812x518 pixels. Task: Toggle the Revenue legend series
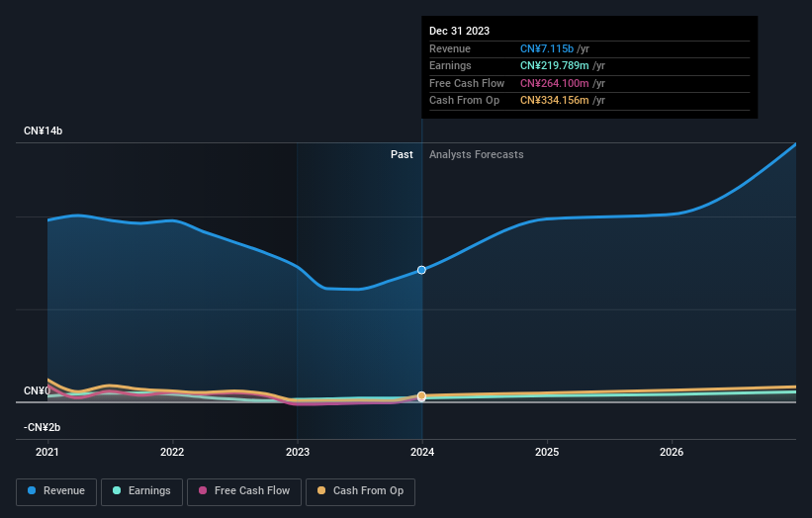56,491
